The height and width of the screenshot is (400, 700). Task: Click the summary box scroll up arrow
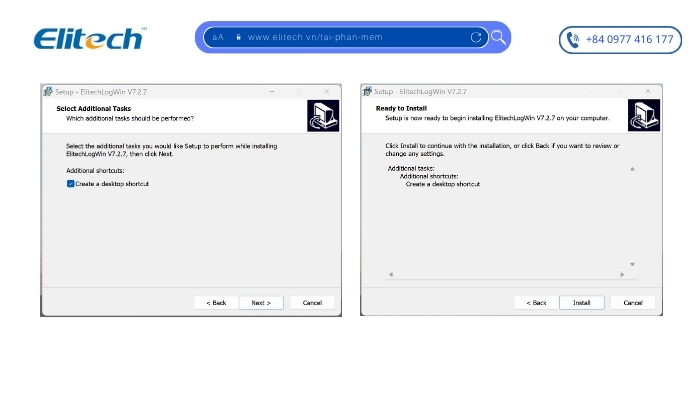[632, 169]
